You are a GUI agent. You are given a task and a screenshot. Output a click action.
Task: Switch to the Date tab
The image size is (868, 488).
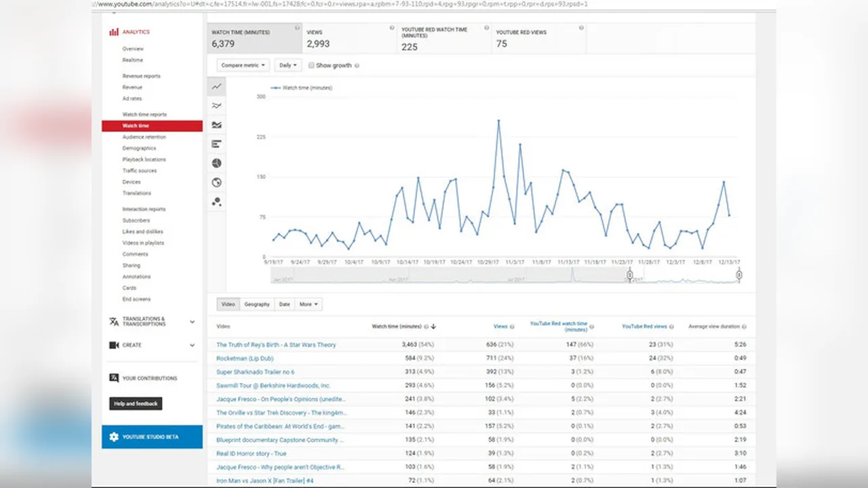coord(284,304)
